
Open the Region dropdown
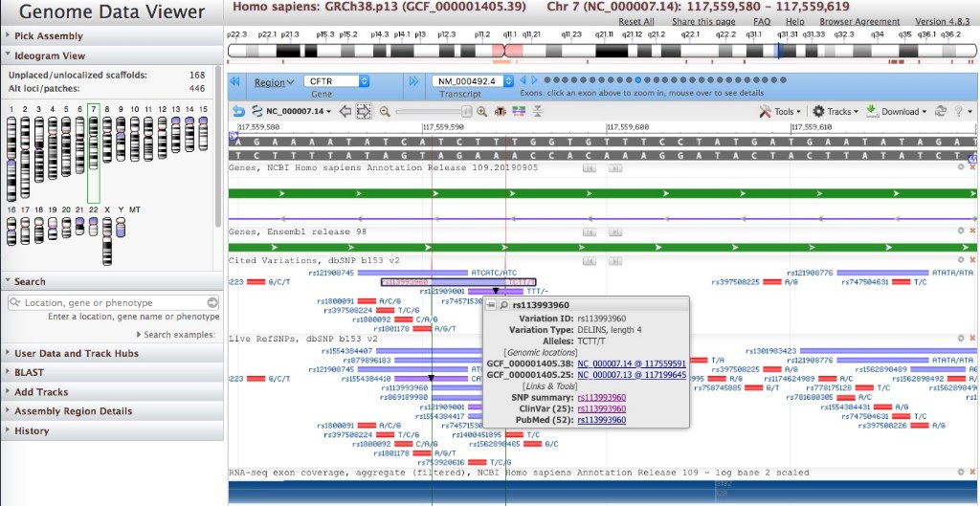point(274,82)
